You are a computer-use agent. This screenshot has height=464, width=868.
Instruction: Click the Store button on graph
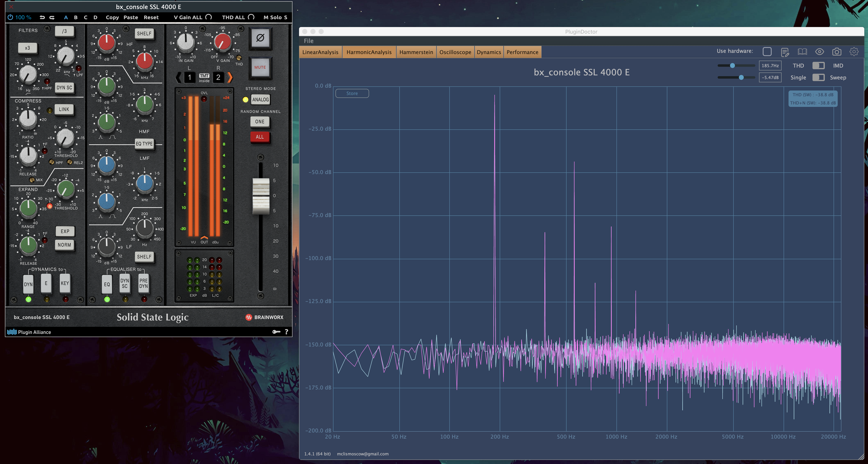pyautogui.click(x=352, y=93)
